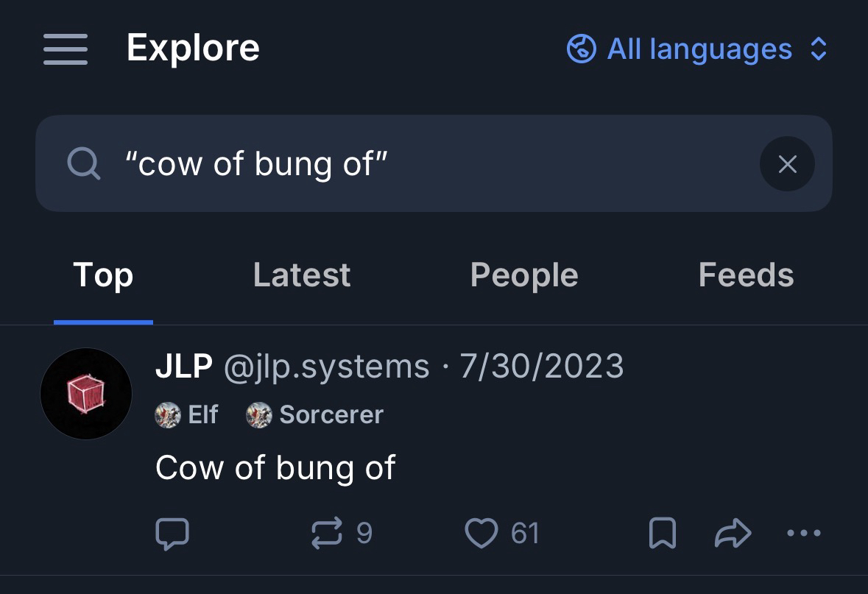This screenshot has height=594, width=868.
Task: Repost the "Cow of bung of" post
Action: 328,534
